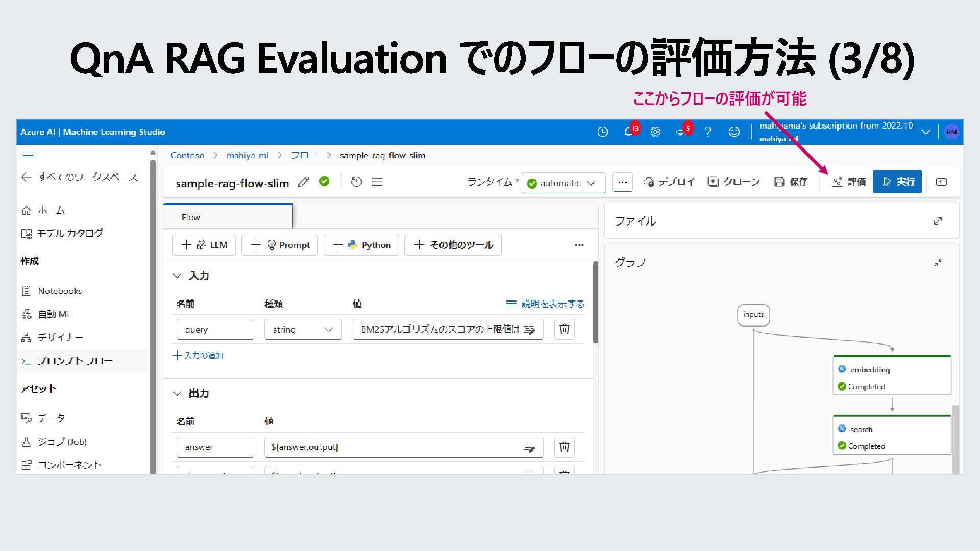Click the notification bell icon

coord(628,132)
